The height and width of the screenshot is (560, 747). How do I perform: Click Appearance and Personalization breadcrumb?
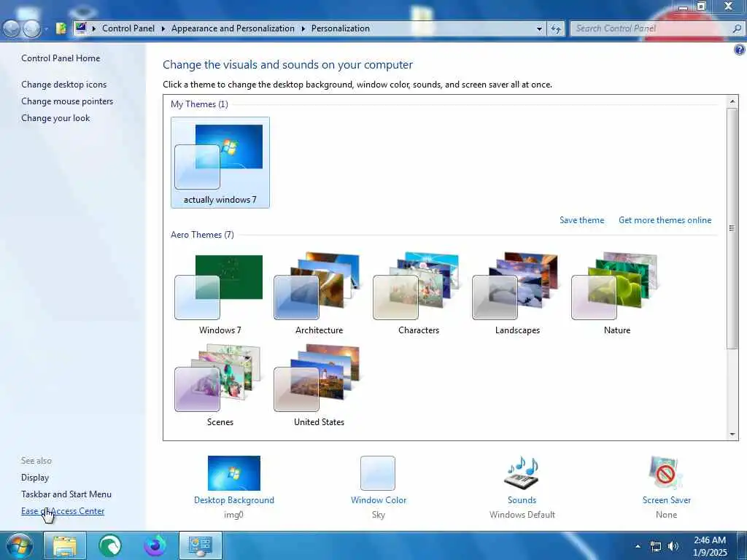[233, 28]
